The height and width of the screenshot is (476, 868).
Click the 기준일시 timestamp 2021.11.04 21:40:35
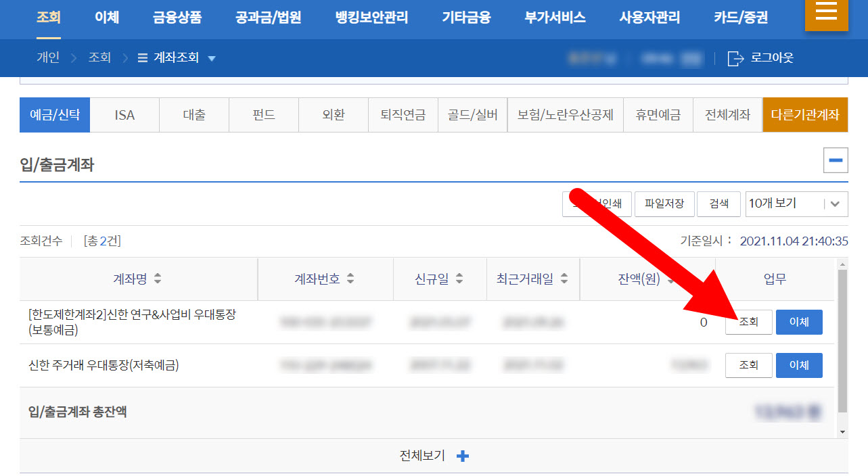tap(794, 241)
